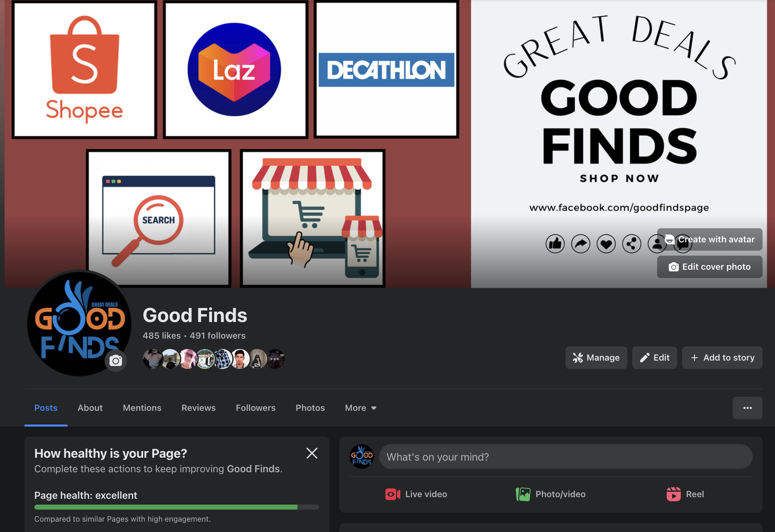Screen dimensions: 775x532
Task: Click Create with avatar button
Action: [x=709, y=239]
